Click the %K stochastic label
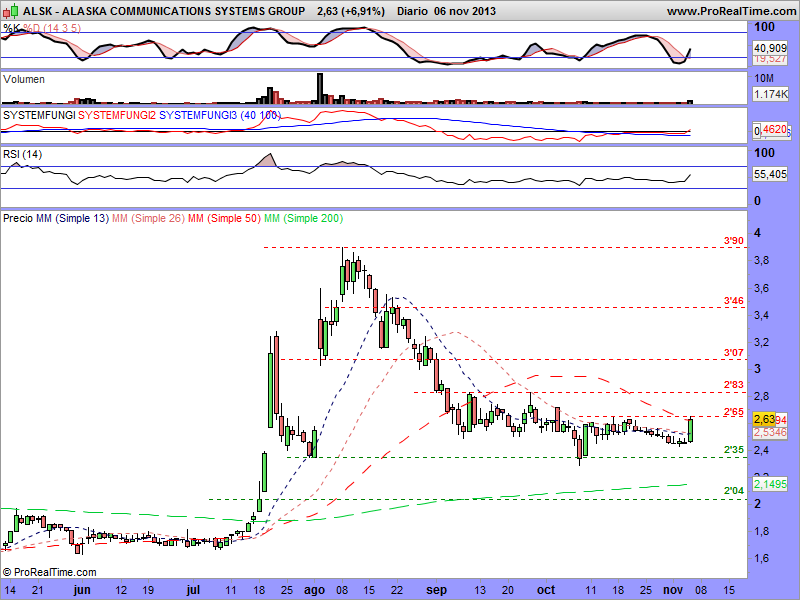Screen dimensions: 800x600 [12, 28]
